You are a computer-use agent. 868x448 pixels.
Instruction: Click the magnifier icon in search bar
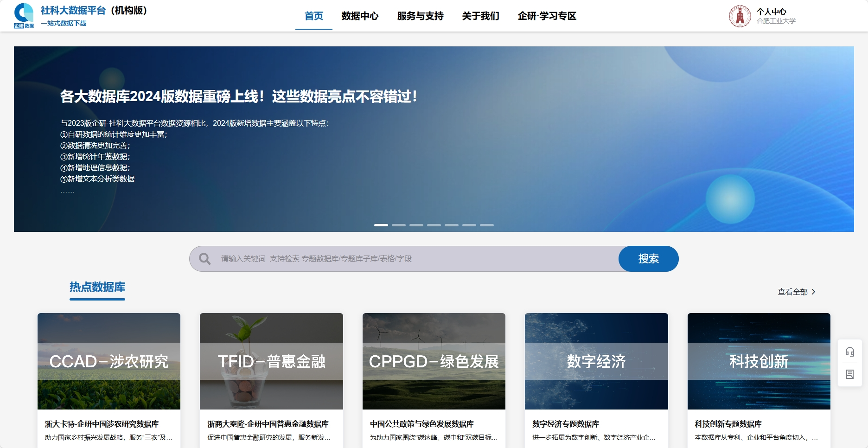(204, 259)
